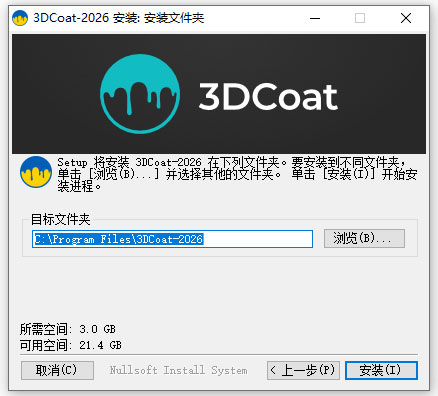Click the yellow-blue 3DCoat icon beside setup text
438x396 pixels.
point(36,172)
